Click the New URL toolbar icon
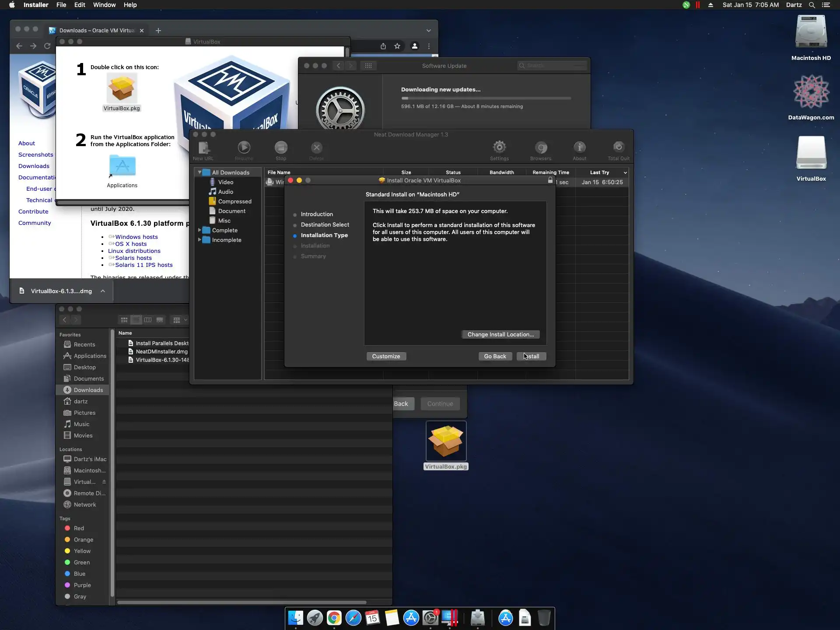 (203, 148)
